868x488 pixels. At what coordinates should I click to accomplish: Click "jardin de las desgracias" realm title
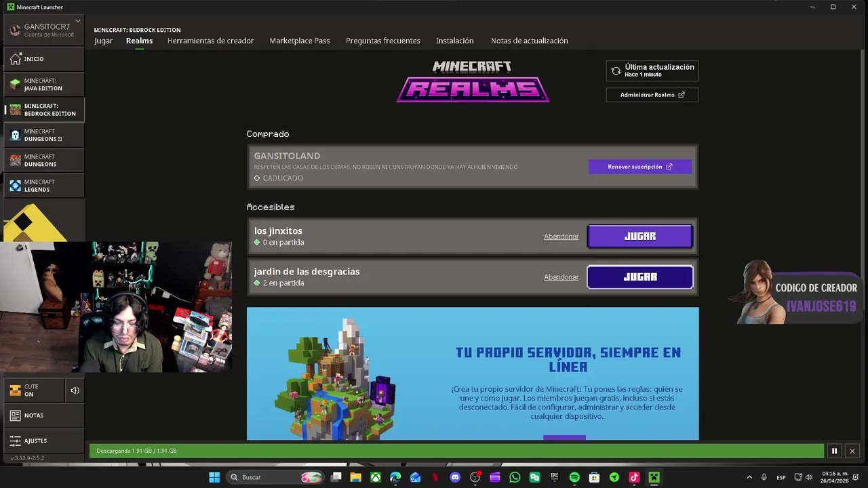pos(307,272)
